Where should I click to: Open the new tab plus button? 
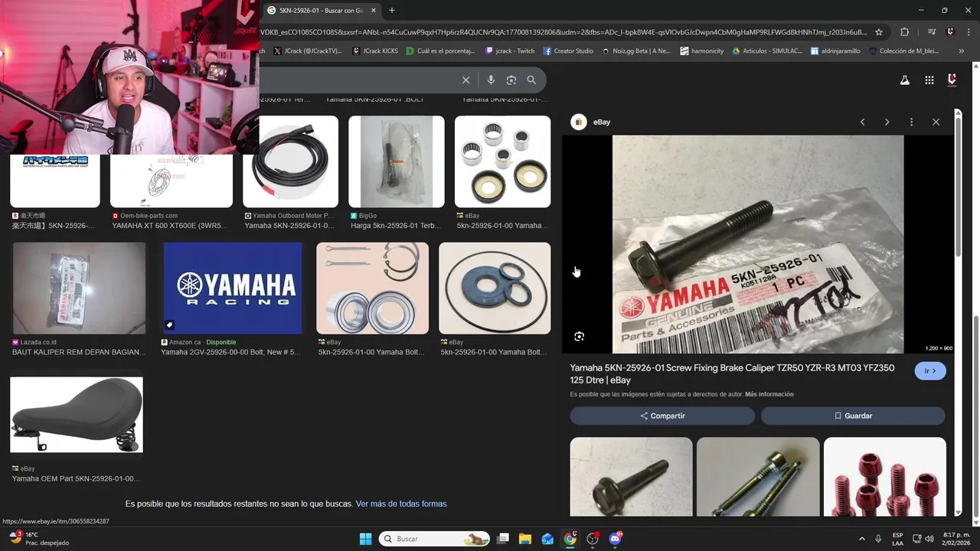(391, 11)
